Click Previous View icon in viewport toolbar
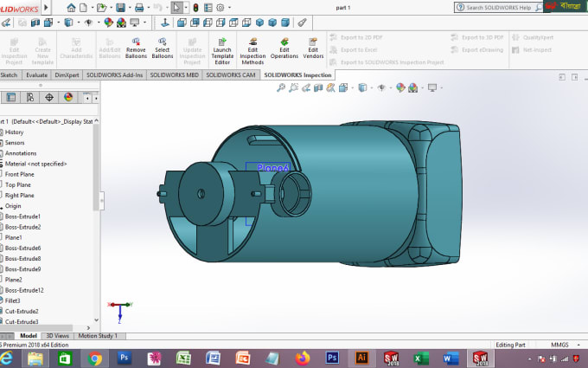Viewport: 588px width, 368px height. (x=306, y=87)
